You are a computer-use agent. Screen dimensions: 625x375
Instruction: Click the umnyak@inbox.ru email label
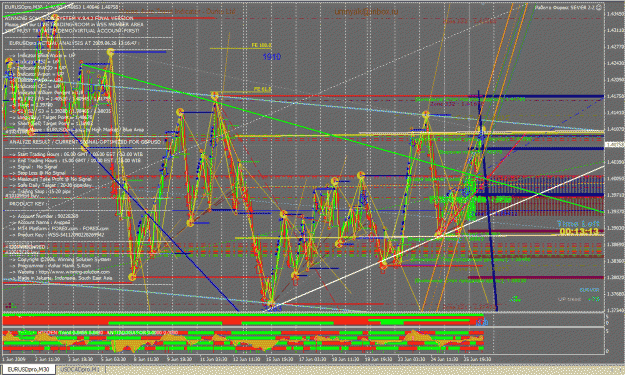366,12
